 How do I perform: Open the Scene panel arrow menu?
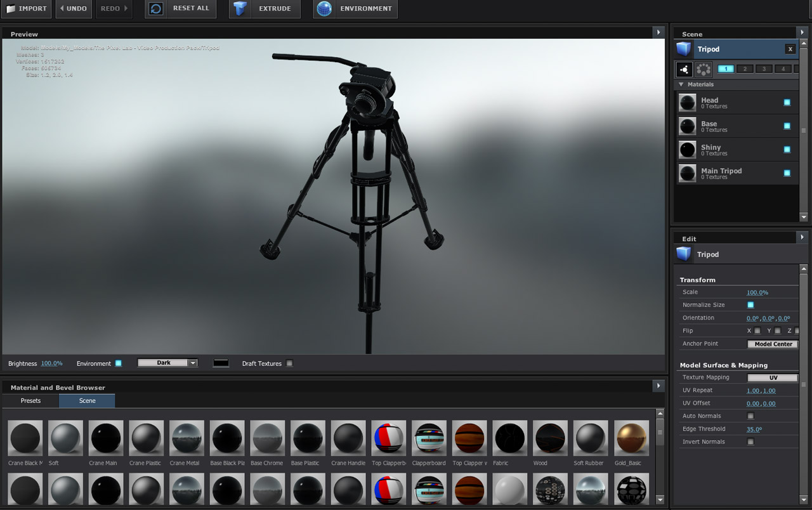click(x=802, y=32)
